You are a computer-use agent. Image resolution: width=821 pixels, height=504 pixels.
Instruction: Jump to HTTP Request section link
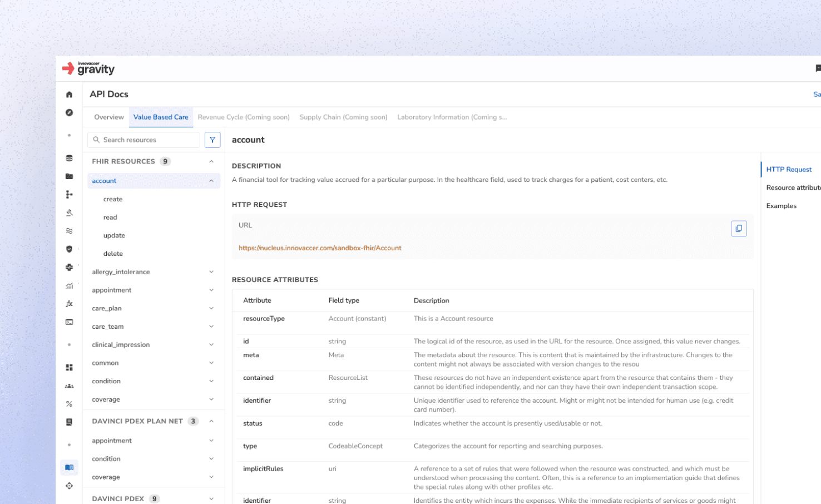click(789, 169)
